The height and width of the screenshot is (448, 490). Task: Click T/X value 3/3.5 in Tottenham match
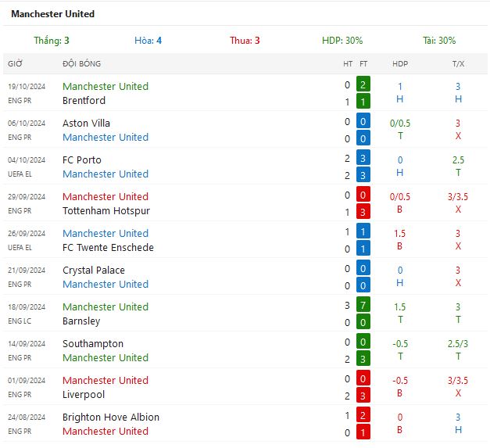pos(458,197)
